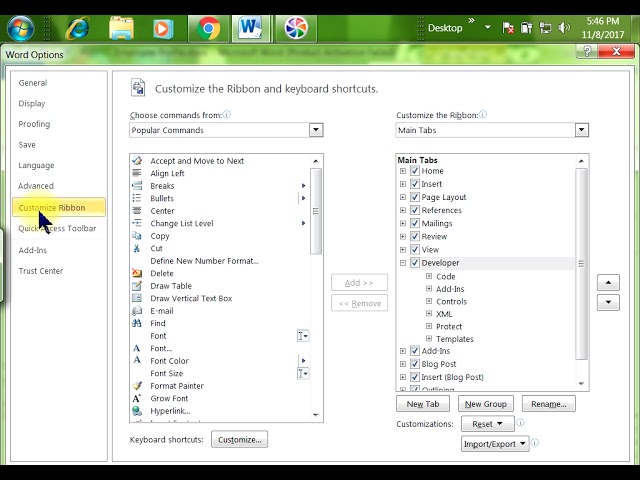Click the Font Color icon
640x480 pixels.
[137, 360]
